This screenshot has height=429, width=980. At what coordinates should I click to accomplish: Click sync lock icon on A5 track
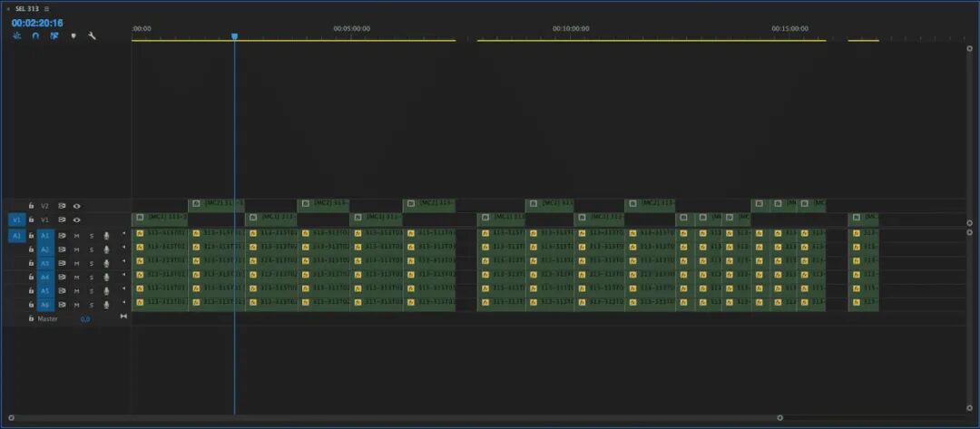click(x=62, y=290)
